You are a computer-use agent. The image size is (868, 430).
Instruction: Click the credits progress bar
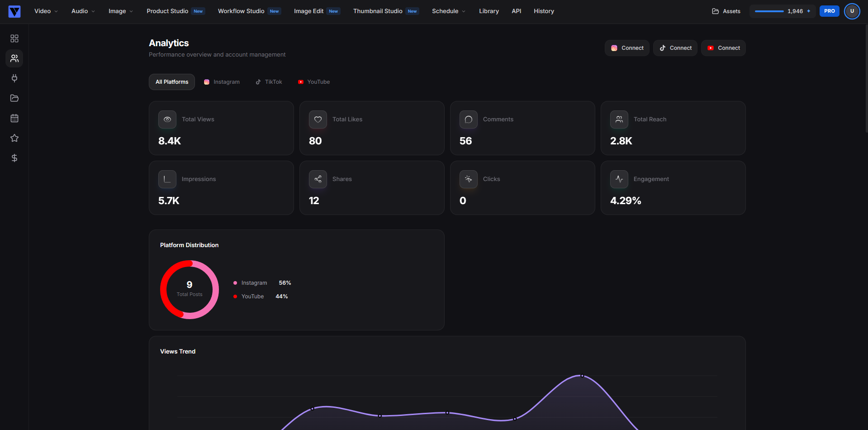click(769, 11)
